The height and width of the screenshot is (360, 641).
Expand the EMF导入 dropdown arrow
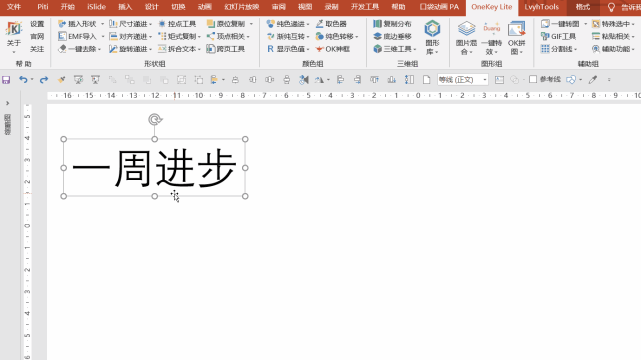(102, 36)
